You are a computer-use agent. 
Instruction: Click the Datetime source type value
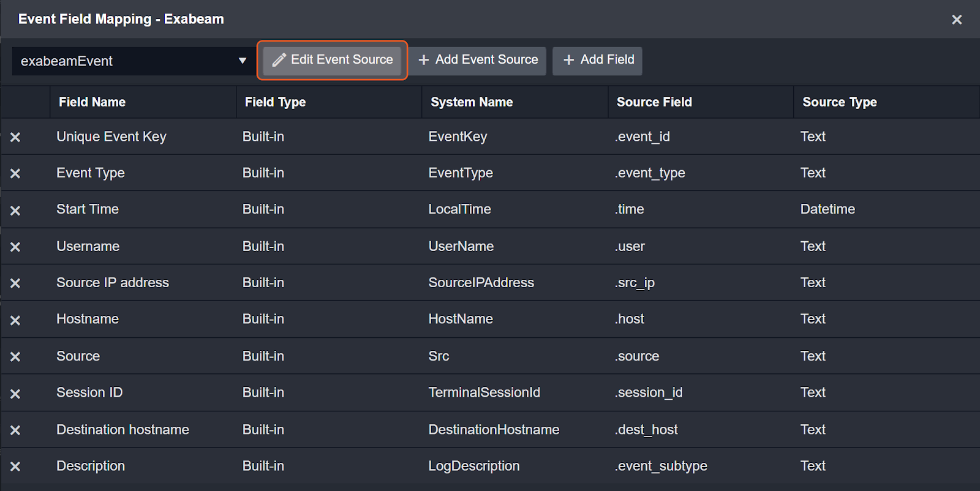[x=827, y=209]
